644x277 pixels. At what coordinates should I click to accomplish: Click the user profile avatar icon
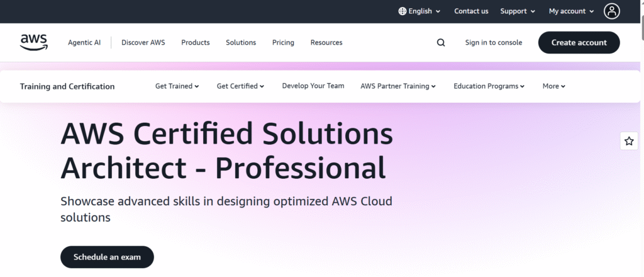611,11
